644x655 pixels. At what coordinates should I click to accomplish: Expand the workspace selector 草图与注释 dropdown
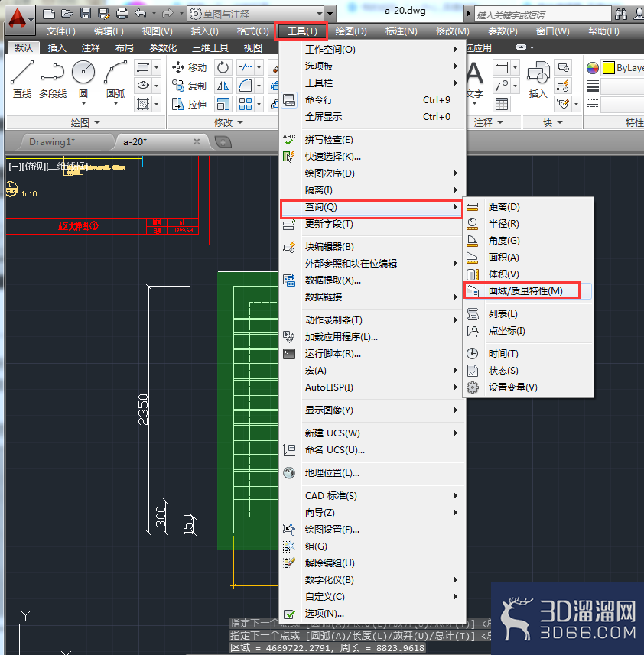(319, 14)
